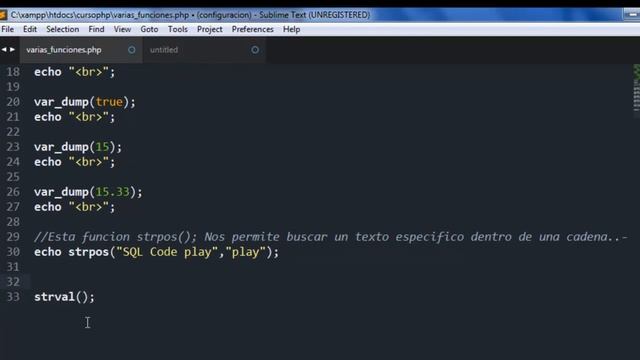
Task: Click line number 29 in gutter
Action: tap(13, 237)
